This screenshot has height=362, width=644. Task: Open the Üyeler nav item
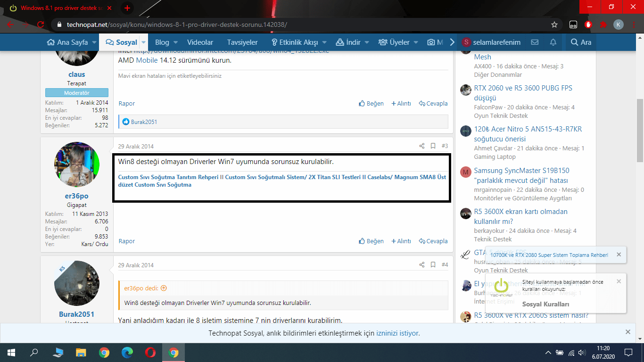[394, 42]
